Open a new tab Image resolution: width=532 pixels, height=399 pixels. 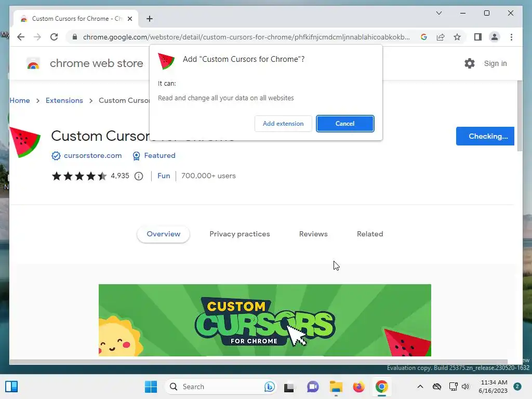coord(150,19)
